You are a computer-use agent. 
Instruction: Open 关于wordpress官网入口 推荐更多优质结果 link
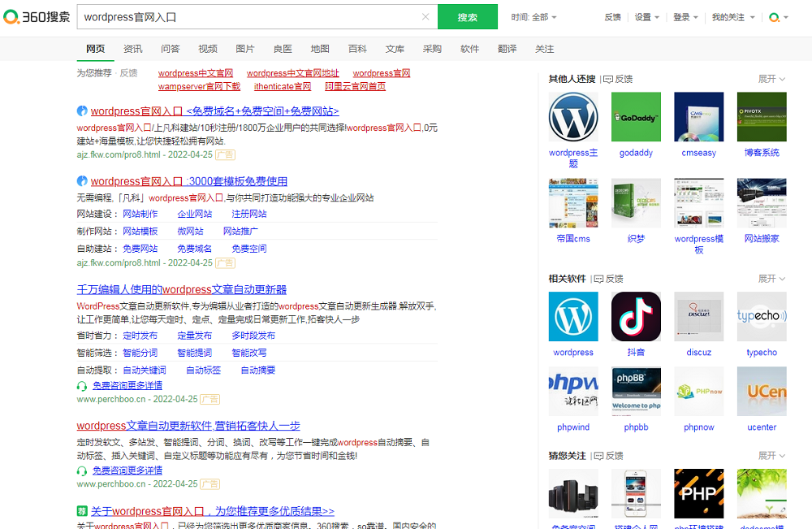click(x=212, y=511)
